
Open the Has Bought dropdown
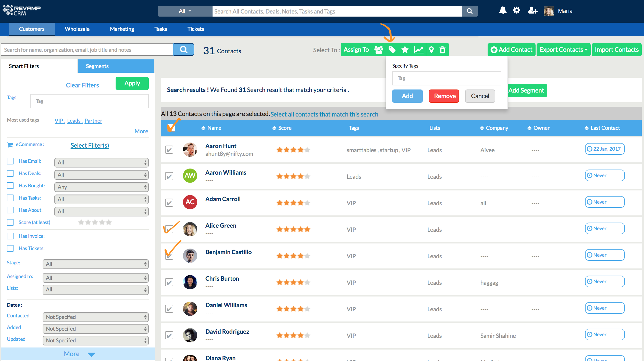(101, 187)
